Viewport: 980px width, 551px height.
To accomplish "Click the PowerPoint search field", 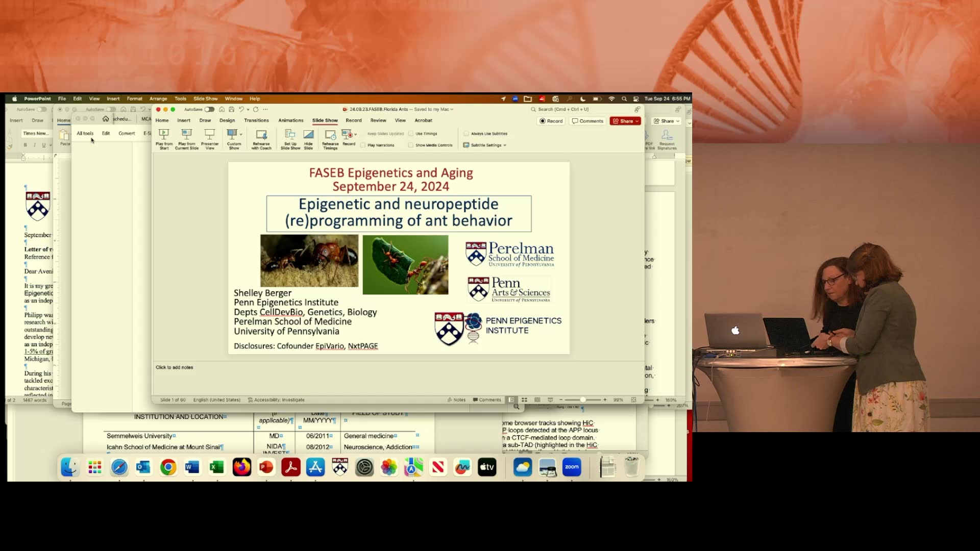I will coord(582,109).
